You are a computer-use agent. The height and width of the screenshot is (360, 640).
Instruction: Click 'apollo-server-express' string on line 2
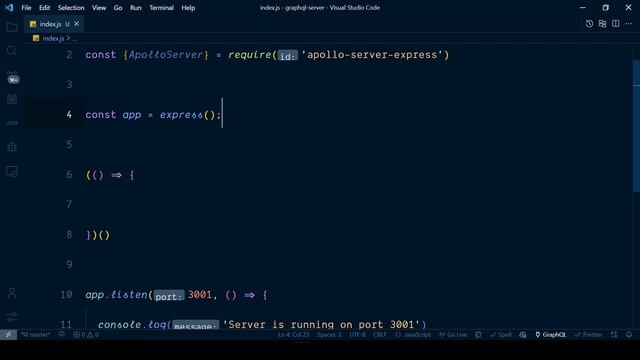[373, 55]
